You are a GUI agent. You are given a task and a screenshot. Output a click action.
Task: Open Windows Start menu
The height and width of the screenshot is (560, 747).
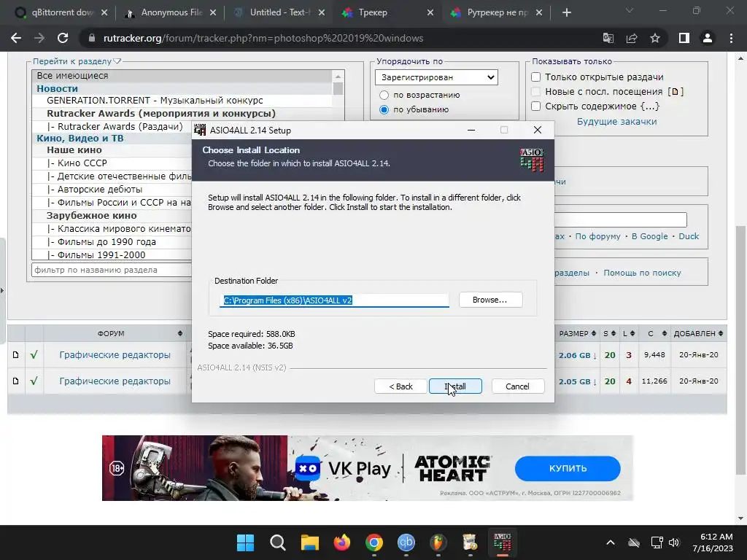245,542
